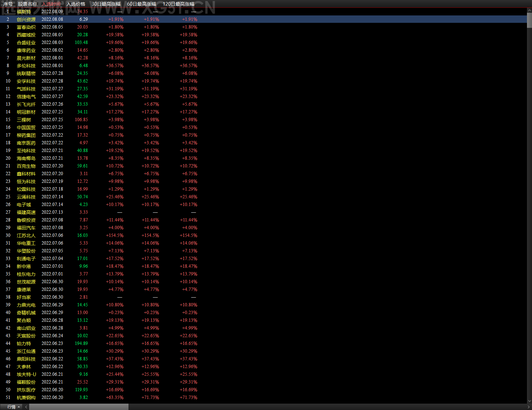Select stock 云涌科技

click(26, 197)
